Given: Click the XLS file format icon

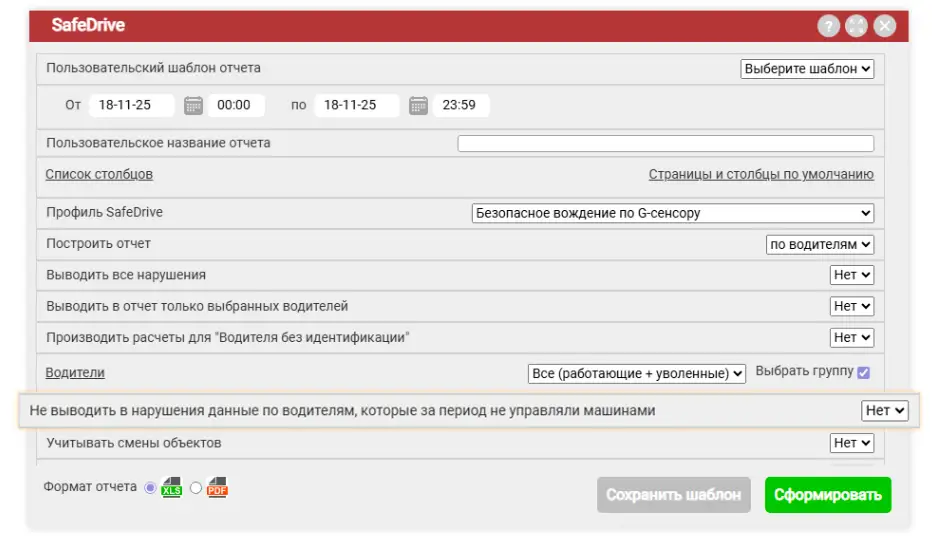Looking at the screenshot, I should 172,488.
